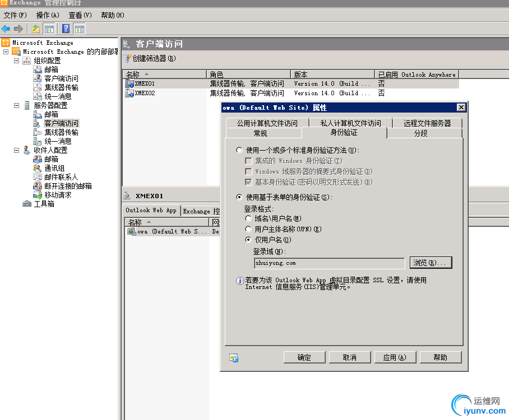Screen dimensions: 509x420
Task: Click the Forward arrow toolbar icon
Action: pos(18,29)
